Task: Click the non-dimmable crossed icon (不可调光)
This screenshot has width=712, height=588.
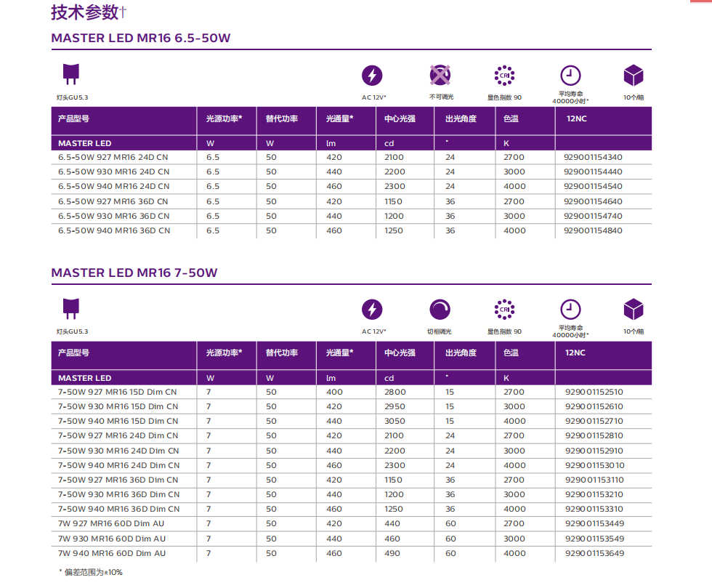Action: point(440,75)
